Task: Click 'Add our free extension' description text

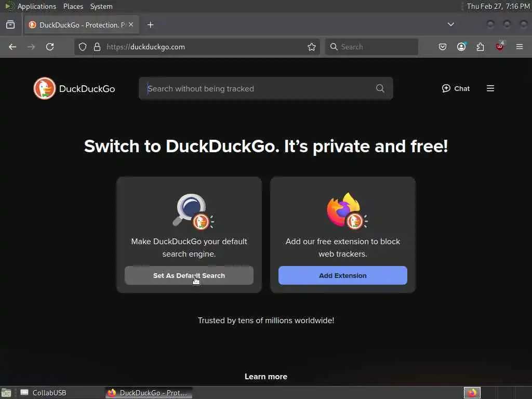Action: 343,248
